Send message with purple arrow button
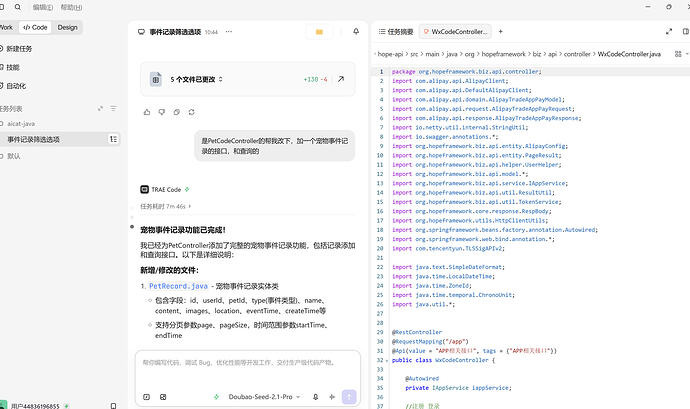Viewport: 690px width, 409px height. [x=349, y=397]
